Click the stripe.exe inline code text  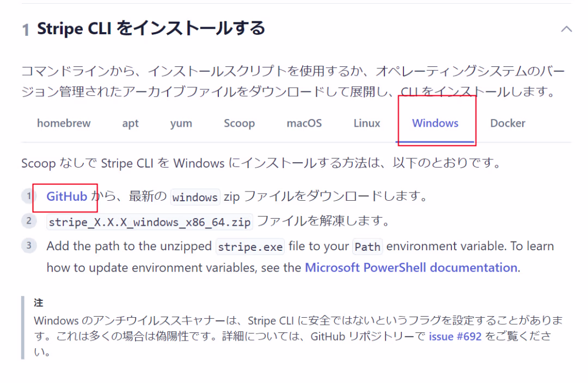point(250,246)
